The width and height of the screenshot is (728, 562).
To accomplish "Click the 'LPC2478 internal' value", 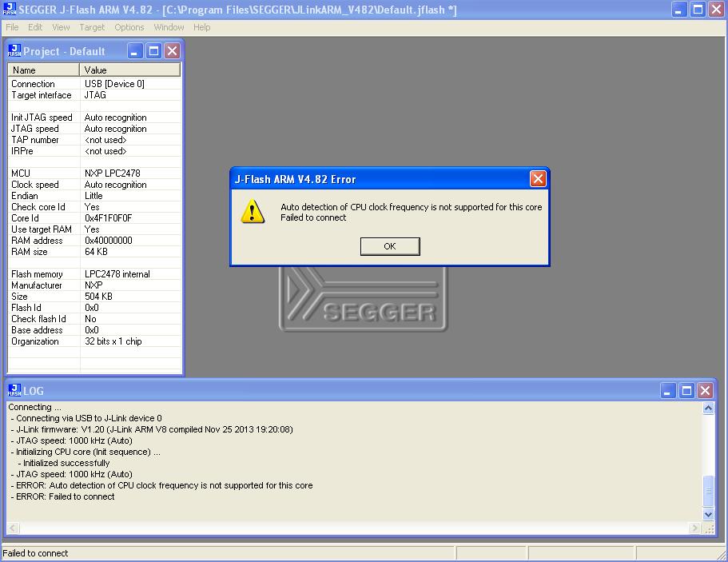I will (x=117, y=274).
